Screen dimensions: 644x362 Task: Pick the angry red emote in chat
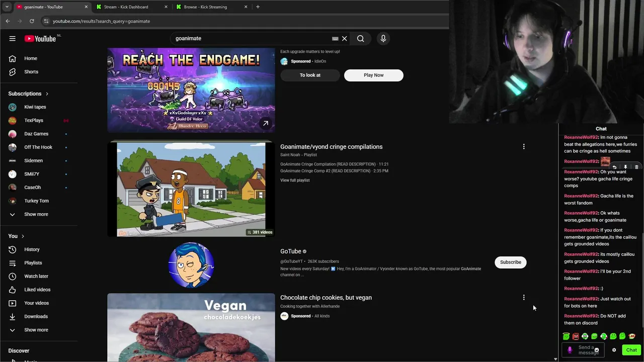[x=576, y=336]
